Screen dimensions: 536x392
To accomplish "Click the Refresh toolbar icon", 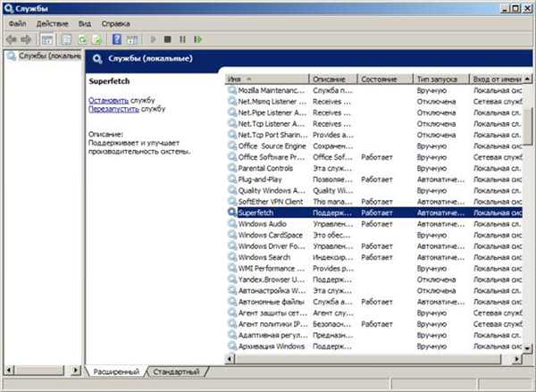I will coord(82,39).
